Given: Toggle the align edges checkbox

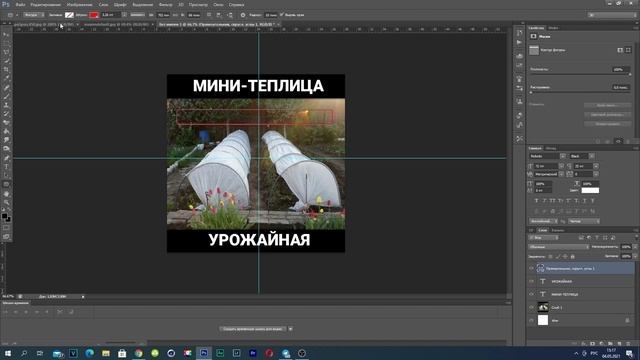Looking at the screenshot, I should coord(282,15).
